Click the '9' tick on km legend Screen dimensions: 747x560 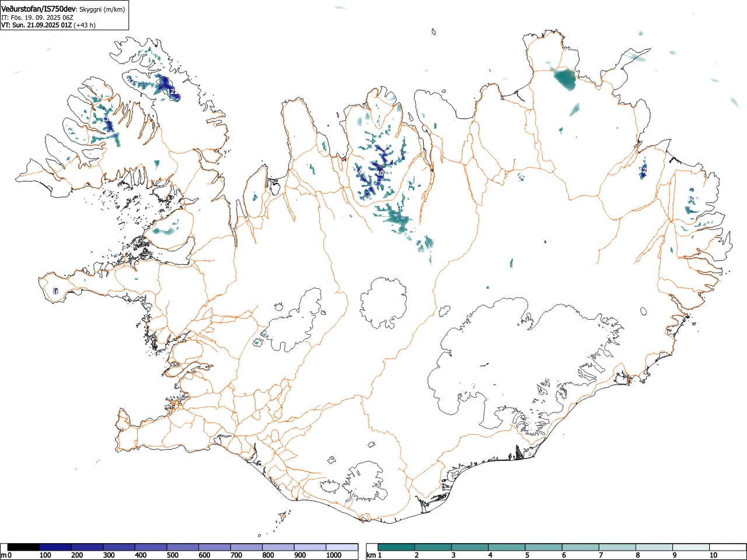pos(674,555)
